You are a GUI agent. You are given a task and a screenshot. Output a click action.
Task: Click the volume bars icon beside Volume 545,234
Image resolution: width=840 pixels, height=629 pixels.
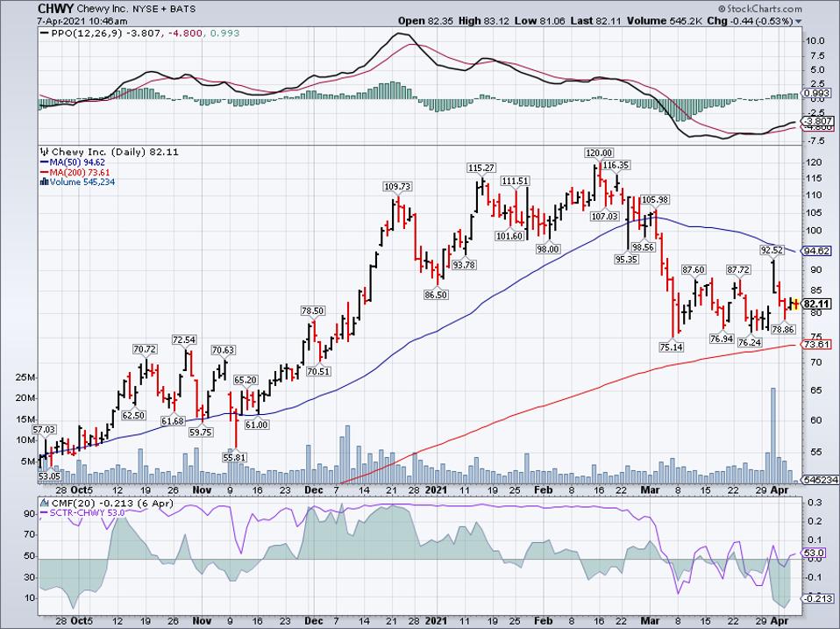pyautogui.click(x=45, y=182)
